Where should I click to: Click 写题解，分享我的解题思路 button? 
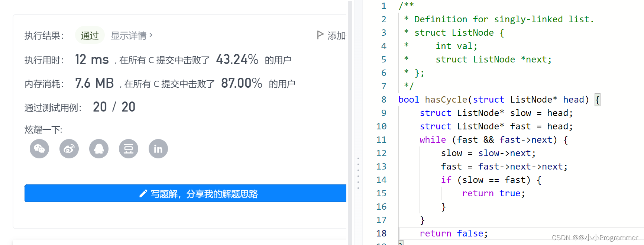(185, 193)
